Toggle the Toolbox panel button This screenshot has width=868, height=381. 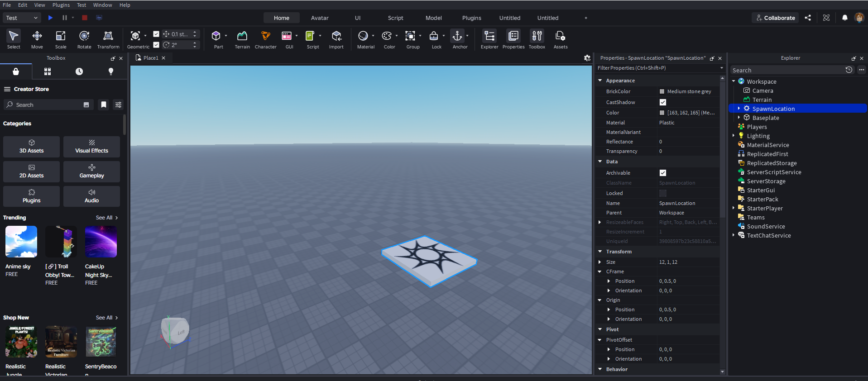(537, 39)
